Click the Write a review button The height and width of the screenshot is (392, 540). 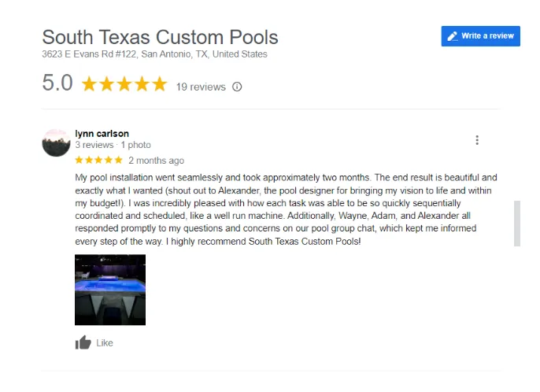click(x=480, y=36)
